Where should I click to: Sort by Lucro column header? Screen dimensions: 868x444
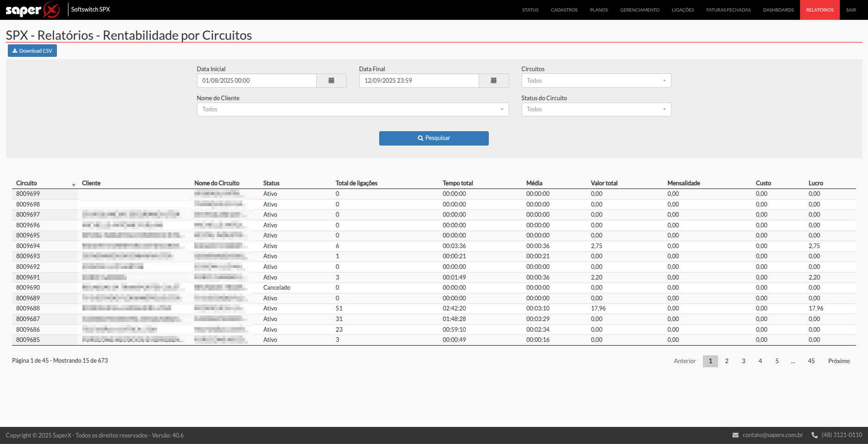click(816, 183)
